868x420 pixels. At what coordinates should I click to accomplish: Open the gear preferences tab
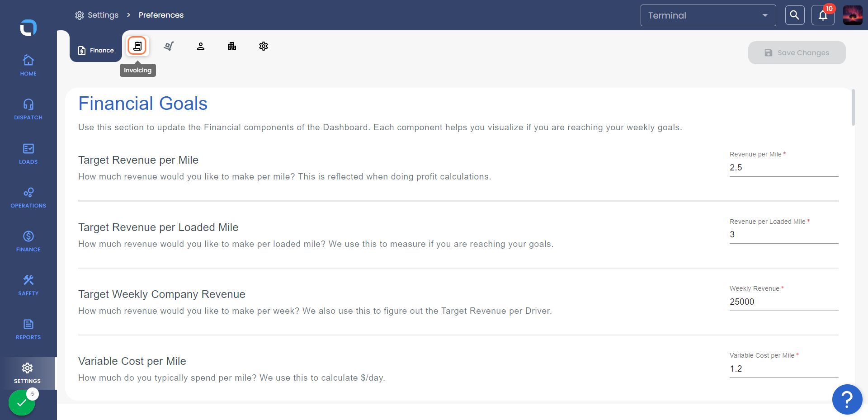(x=264, y=46)
